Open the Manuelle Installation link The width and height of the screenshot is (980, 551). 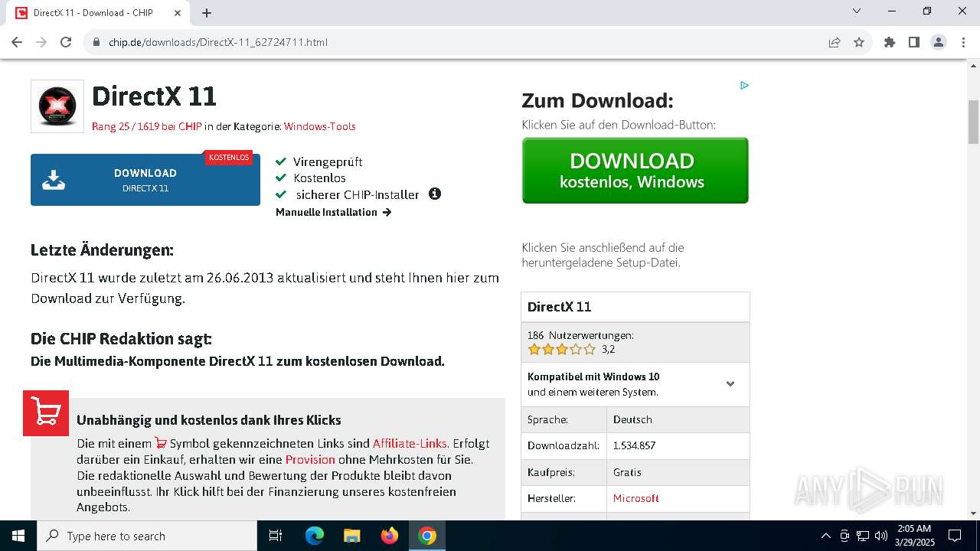[x=334, y=212]
